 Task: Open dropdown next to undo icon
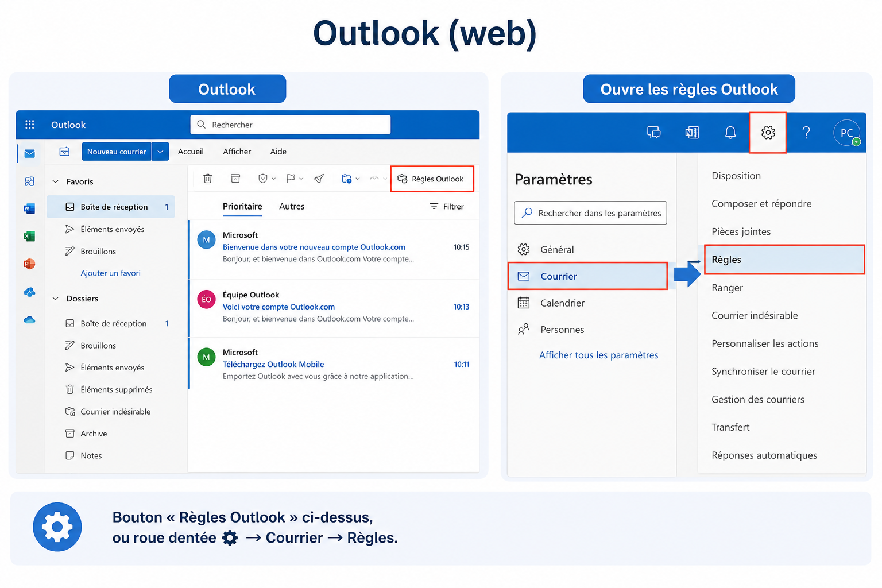tap(385, 179)
